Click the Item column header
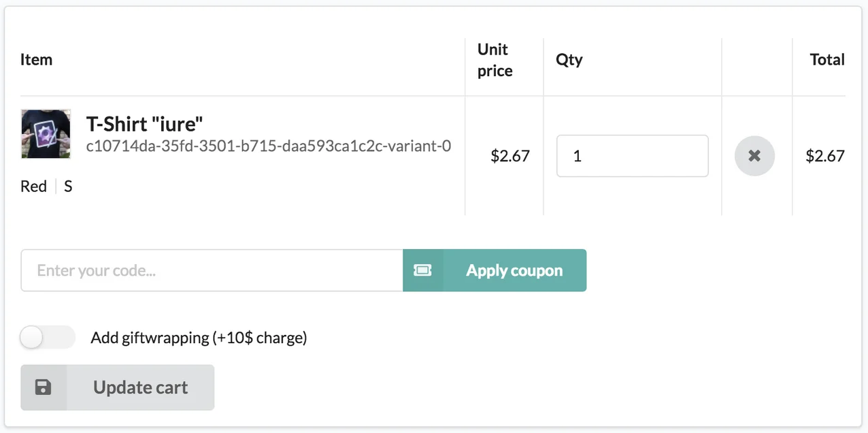 [36, 60]
